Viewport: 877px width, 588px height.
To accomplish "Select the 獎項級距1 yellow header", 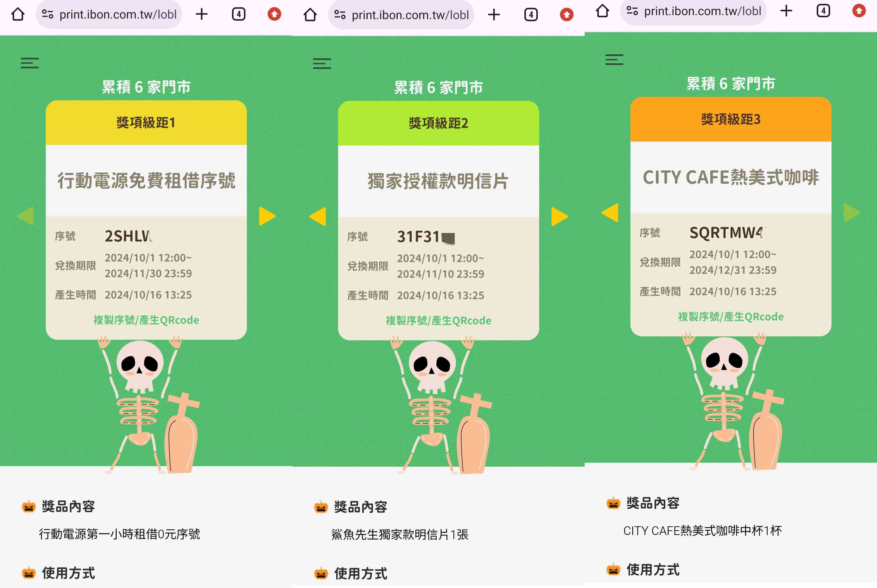I will (146, 123).
